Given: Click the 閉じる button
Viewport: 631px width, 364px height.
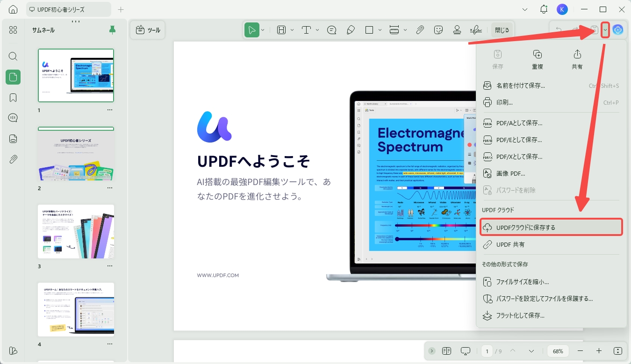Looking at the screenshot, I should tap(502, 30).
